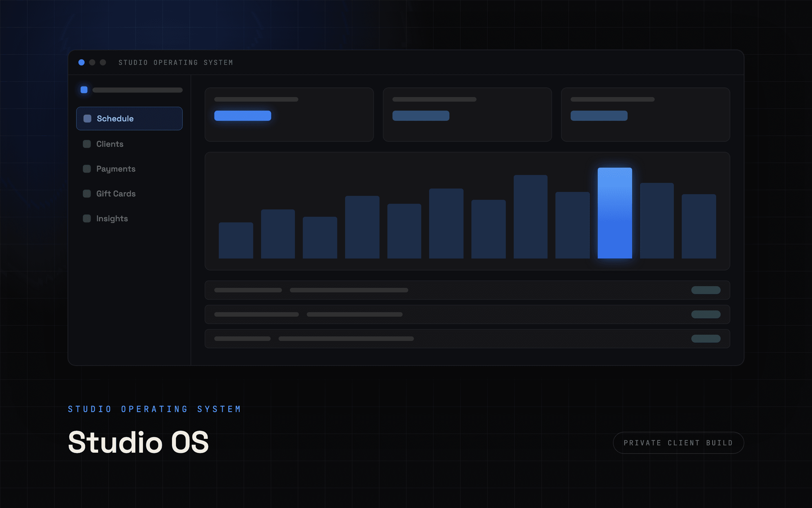This screenshot has width=812, height=508.
Task: Click the bright blue pill in first card
Action: 242,116
